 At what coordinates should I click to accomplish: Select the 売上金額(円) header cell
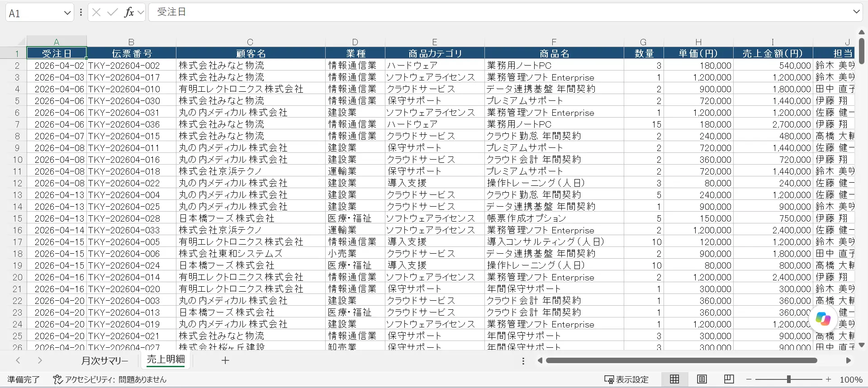point(773,53)
